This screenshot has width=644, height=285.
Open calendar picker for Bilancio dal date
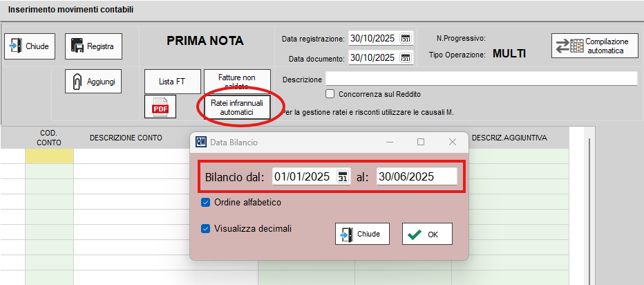343,177
